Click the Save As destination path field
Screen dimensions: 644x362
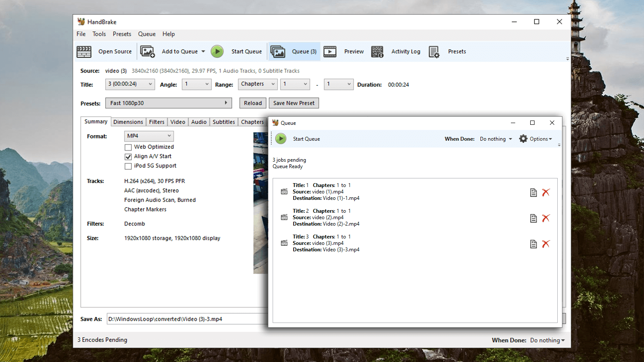(x=187, y=319)
